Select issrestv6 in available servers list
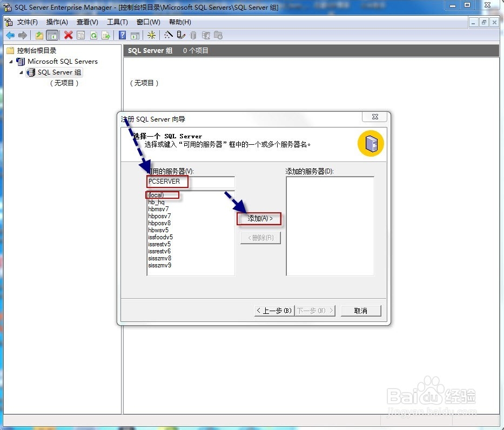Viewport: 504px width, 430px height. (x=159, y=251)
